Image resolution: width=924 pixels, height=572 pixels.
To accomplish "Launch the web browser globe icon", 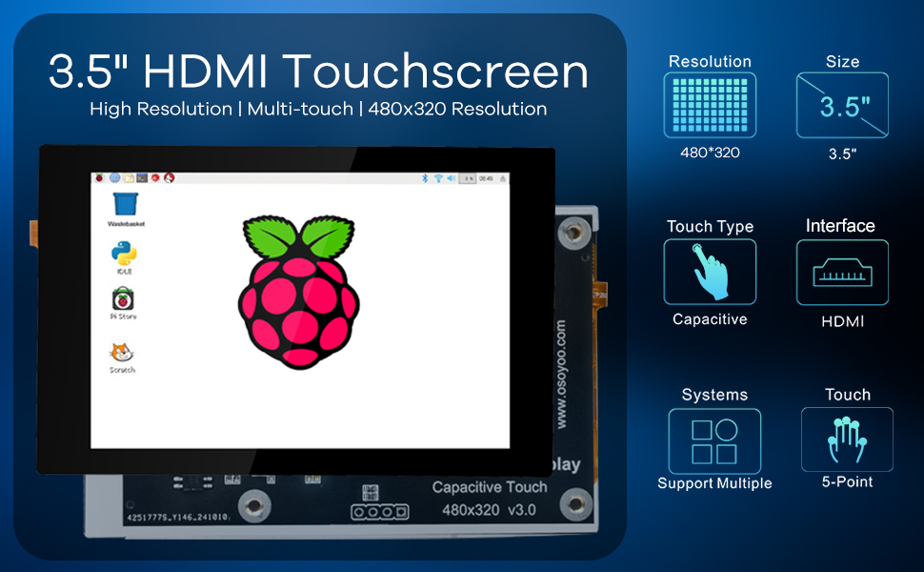I will click(114, 177).
